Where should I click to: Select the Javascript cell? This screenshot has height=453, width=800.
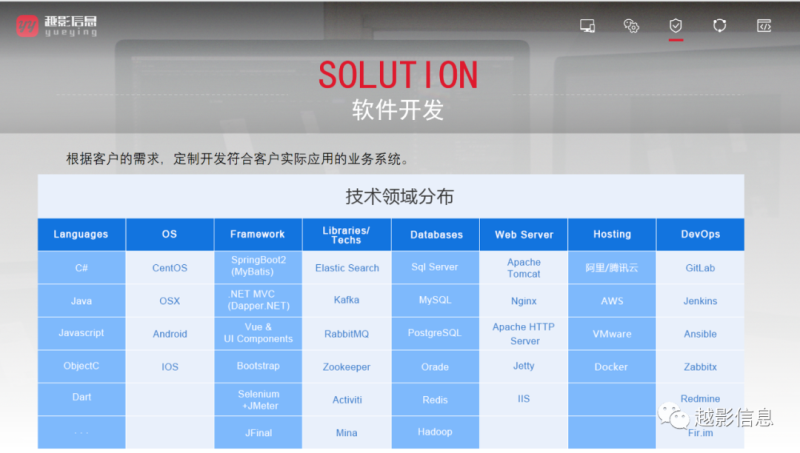coord(81,333)
